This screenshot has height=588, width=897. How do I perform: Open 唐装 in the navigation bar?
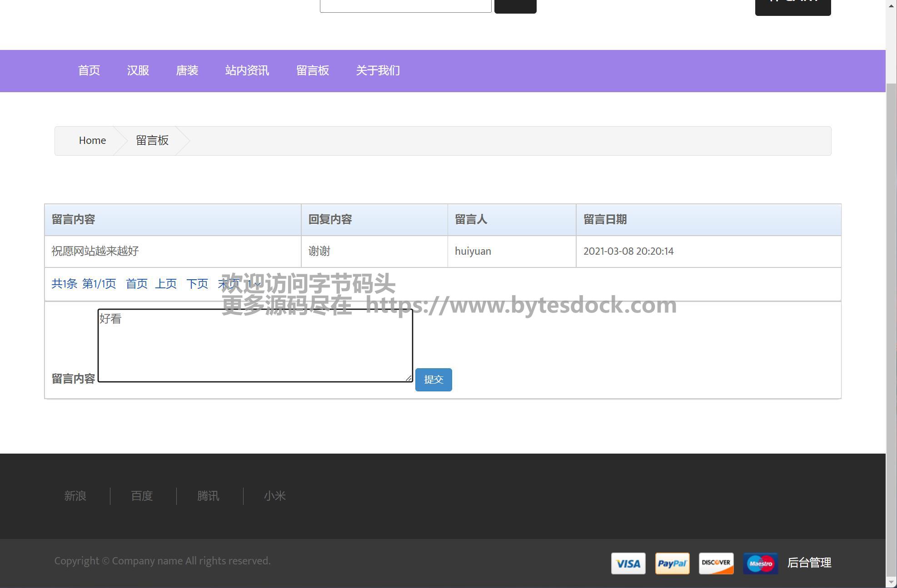(x=187, y=71)
